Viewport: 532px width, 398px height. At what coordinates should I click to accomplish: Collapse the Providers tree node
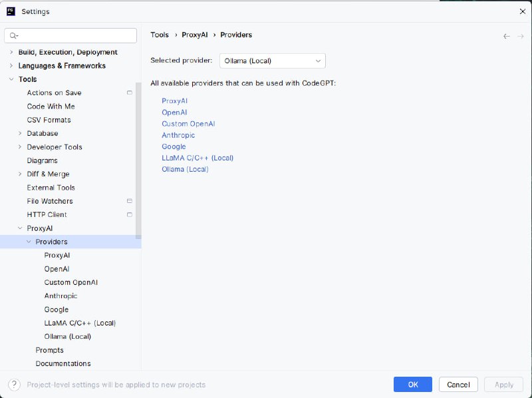29,242
